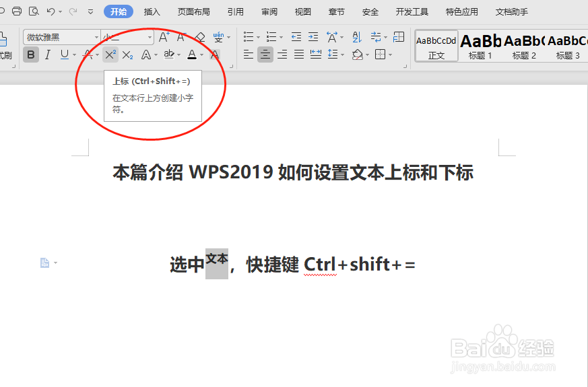Select the 正文 style

[x=436, y=46]
